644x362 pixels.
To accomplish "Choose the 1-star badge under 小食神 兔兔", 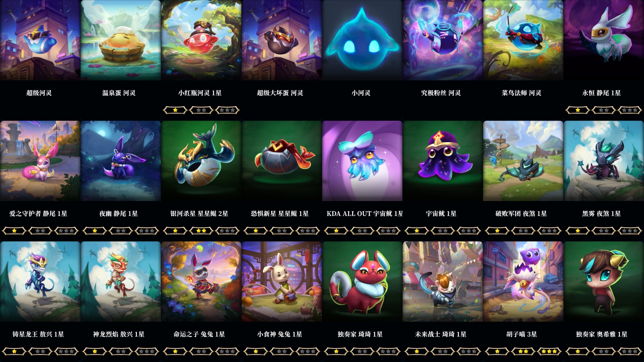I will click(x=256, y=351).
